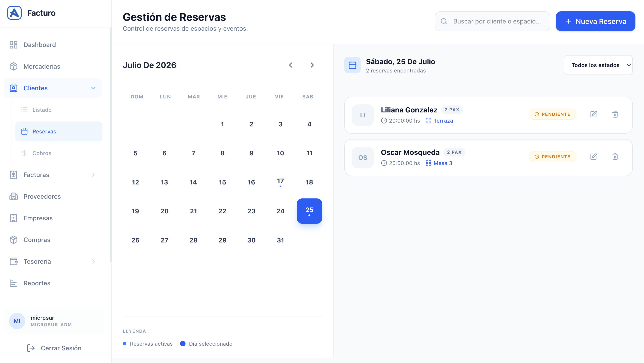
Task: Click Oscar Mosqueda PENDIENTE status badge
Action: pos(552,157)
